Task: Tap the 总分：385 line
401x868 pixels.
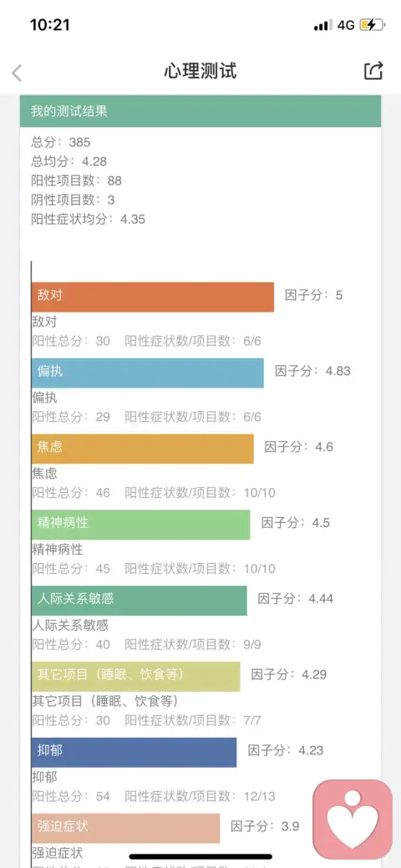Action: (x=61, y=142)
